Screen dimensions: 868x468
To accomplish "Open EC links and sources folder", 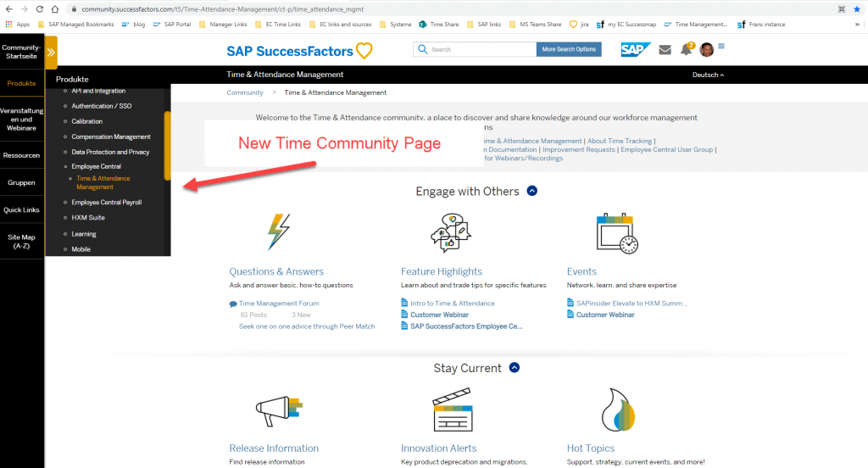I will point(340,25).
